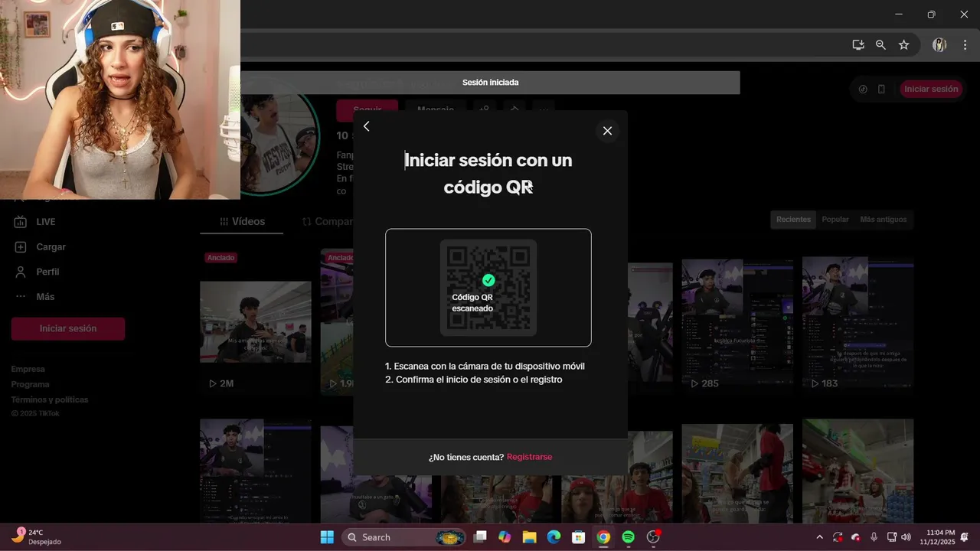Open the video with 183 views

(857, 321)
